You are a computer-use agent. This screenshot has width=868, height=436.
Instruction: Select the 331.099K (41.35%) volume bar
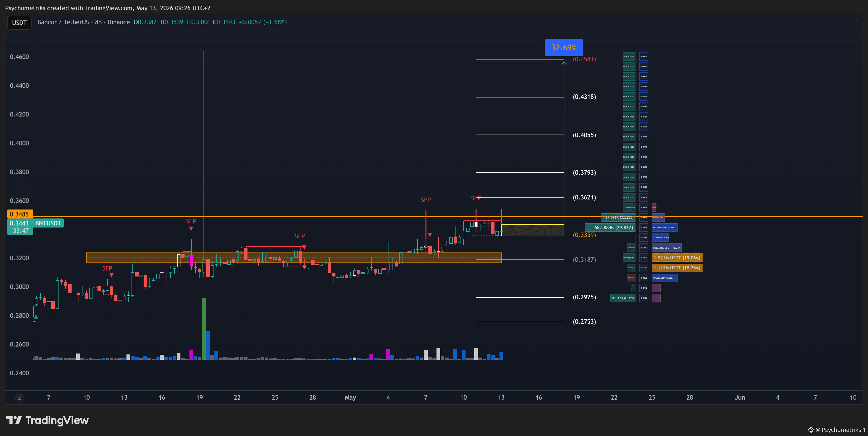coord(623,298)
